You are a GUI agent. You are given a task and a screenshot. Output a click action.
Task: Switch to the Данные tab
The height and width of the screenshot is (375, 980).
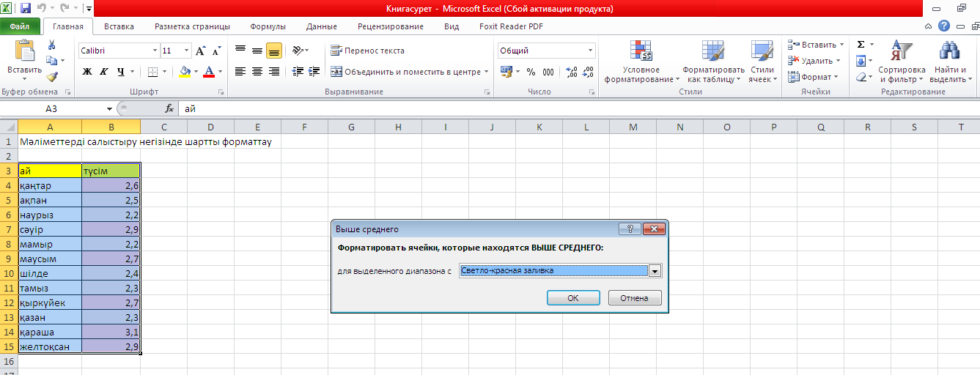point(322,26)
